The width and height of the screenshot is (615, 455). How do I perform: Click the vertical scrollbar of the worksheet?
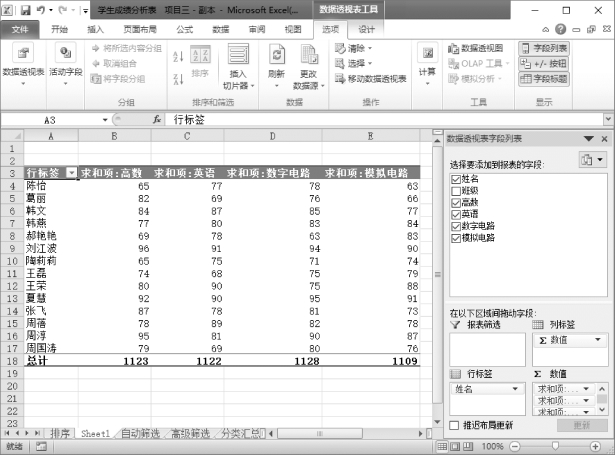click(x=437, y=275)
